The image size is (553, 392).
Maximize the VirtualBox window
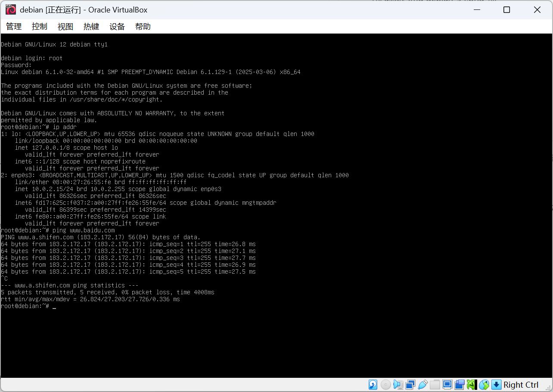point(506,9)
